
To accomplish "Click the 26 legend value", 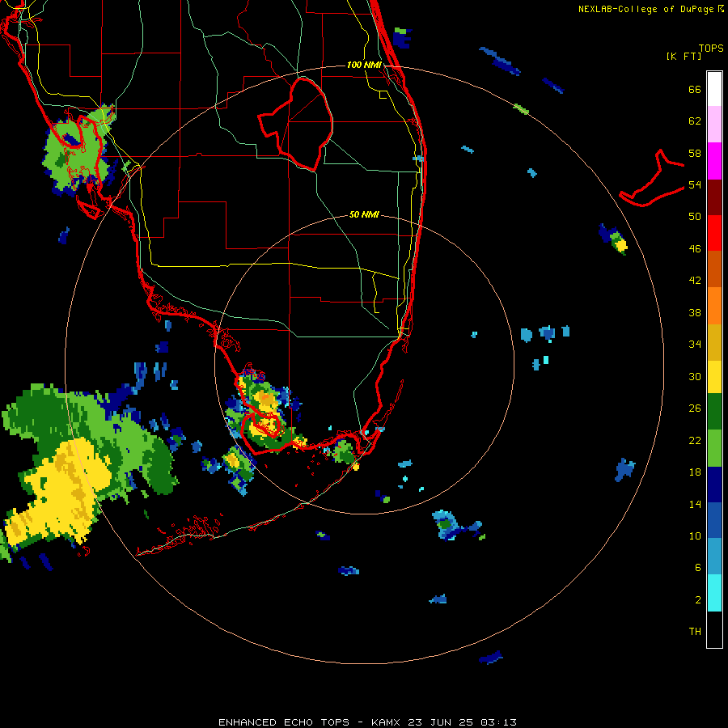I will (695, 408).
